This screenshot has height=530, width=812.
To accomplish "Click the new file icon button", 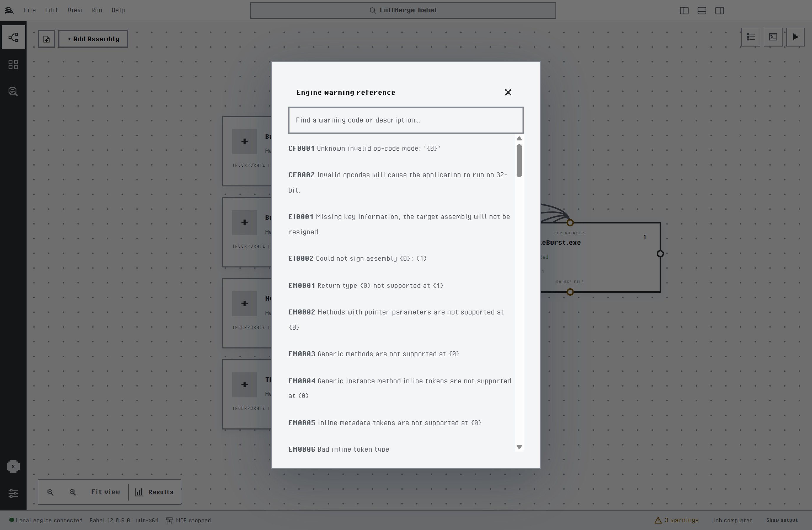I will point(46,39).
